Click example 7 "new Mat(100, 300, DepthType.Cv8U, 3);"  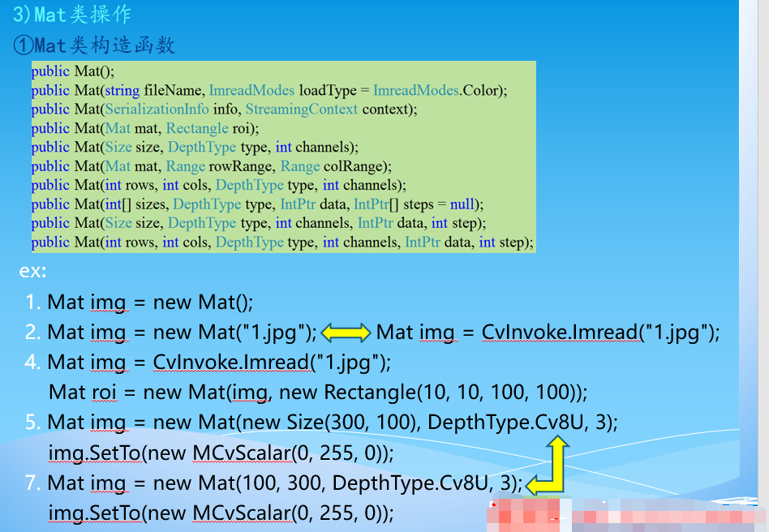click(338, 483)
